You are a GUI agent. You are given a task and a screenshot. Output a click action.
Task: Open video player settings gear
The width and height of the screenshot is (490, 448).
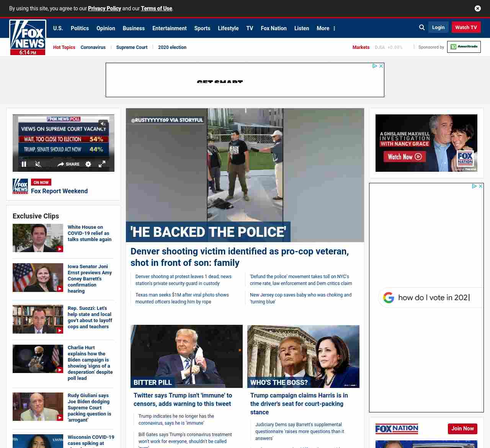pos(88,164)
